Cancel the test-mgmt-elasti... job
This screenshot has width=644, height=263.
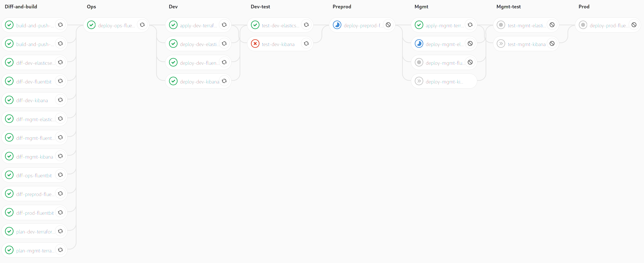pos(552,25)
